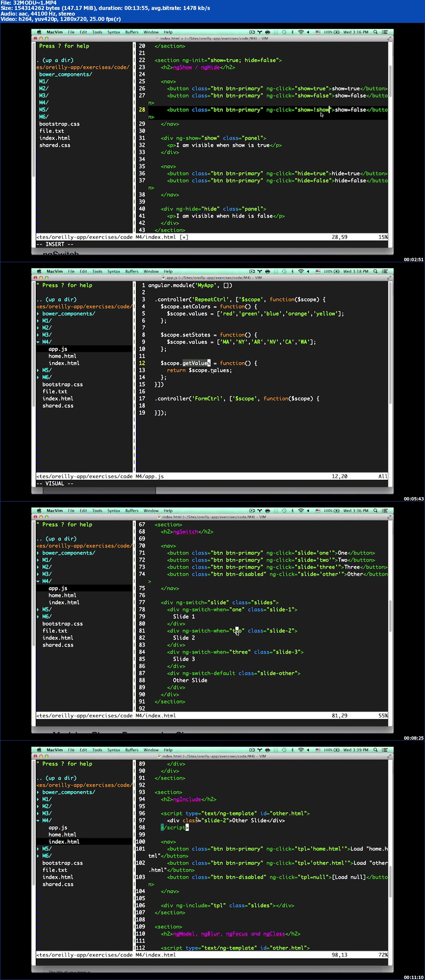Open Time Machine menu in the 3:36 PM frame
Viewport: 425px width, 980px height.
(284, 511)
